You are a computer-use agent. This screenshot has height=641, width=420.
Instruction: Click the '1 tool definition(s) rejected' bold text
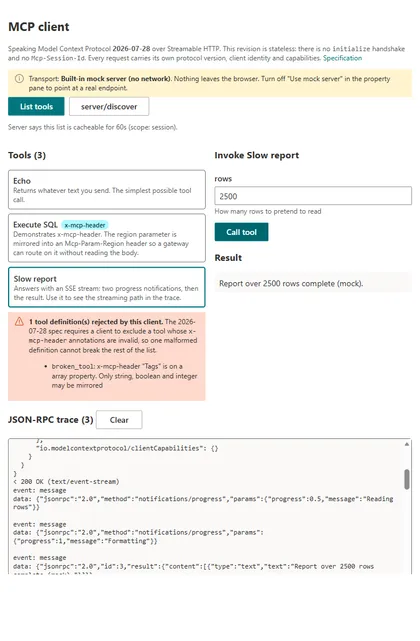point(96,322)
